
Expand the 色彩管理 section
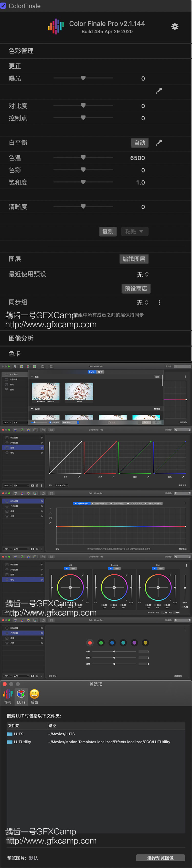[x=21, y=51]
